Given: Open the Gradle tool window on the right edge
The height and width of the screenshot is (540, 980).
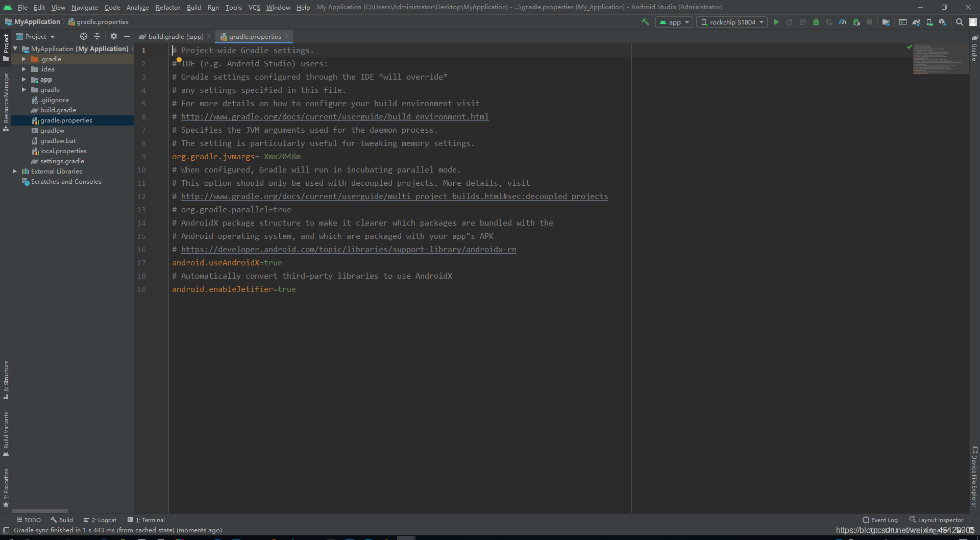Looking at the screenshot, I should tap(974, 48).
